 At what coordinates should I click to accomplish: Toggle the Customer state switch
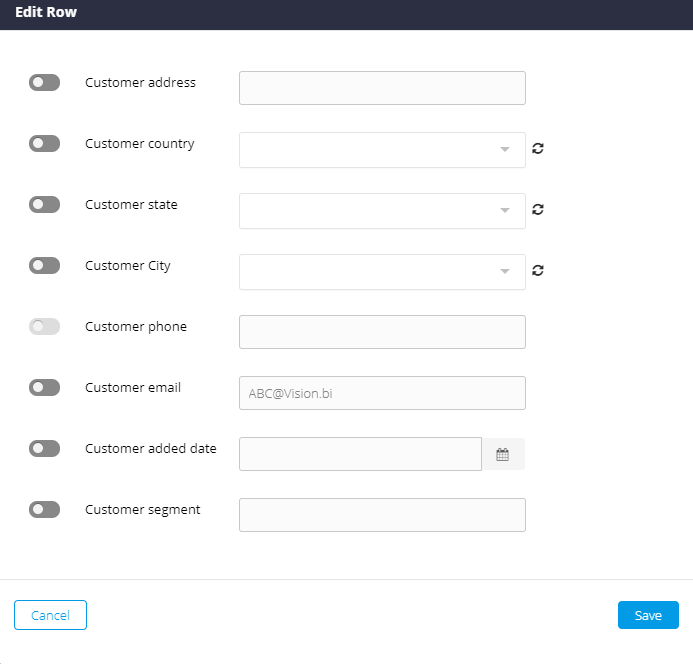(x=44, y=205)
